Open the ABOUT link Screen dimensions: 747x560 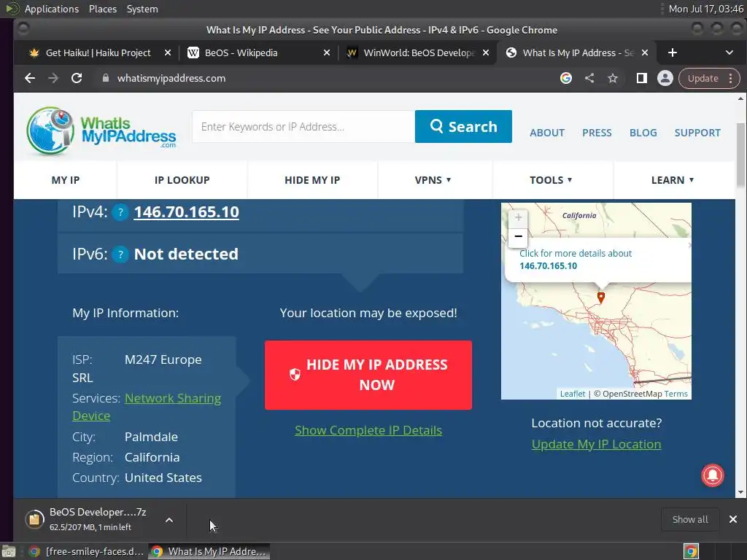(547, 133)
